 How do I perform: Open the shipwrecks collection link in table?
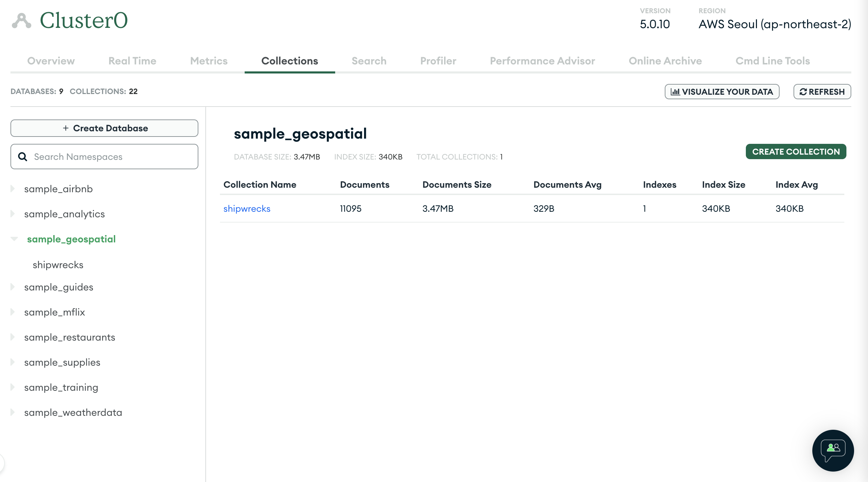coord(247,209)
